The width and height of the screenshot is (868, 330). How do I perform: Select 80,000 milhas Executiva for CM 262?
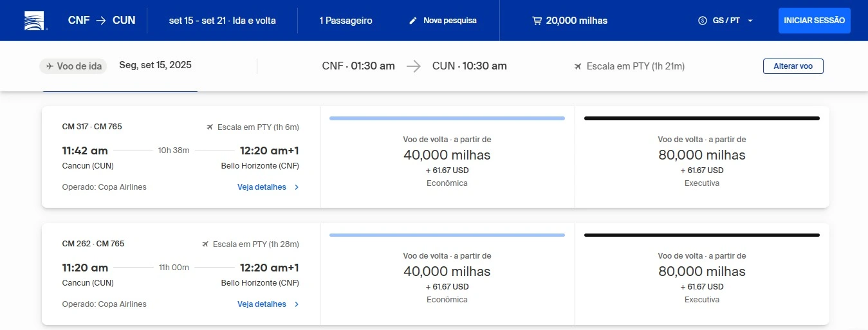(702, 274)
